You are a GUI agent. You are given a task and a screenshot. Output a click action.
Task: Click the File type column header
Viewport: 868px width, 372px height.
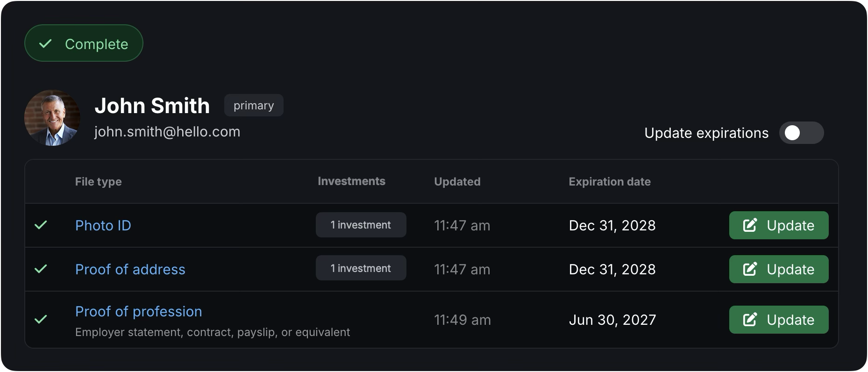98,182
